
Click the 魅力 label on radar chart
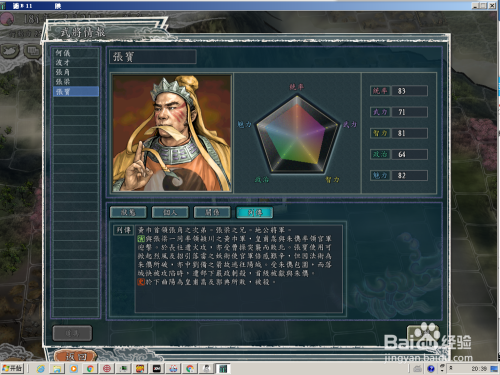pos(244,125)
